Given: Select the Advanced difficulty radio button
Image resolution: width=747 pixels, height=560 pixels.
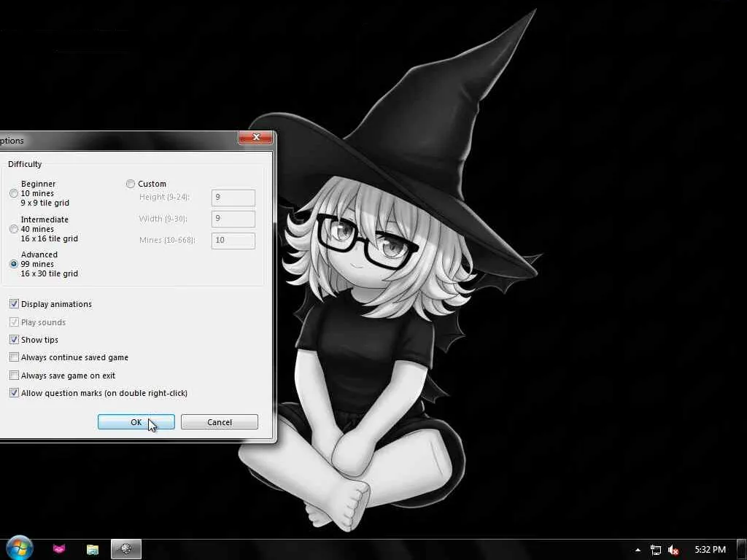Looking at the screenshot, I should click(x=14, y=264).
